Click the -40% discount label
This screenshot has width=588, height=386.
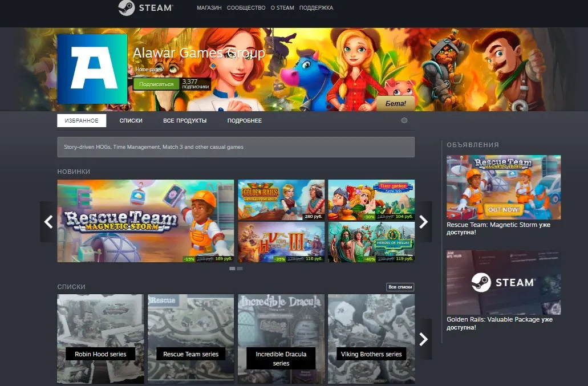[370, 259]
